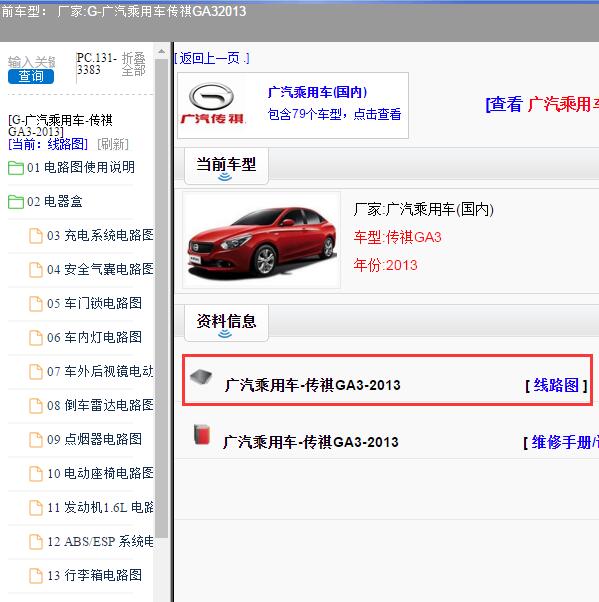The height and width of the screenshot is (602, 599).
Task: Click 广汽乘用车-传祺GA3-2013 title in 线路图 row
Action: click(x=313, y=385)
